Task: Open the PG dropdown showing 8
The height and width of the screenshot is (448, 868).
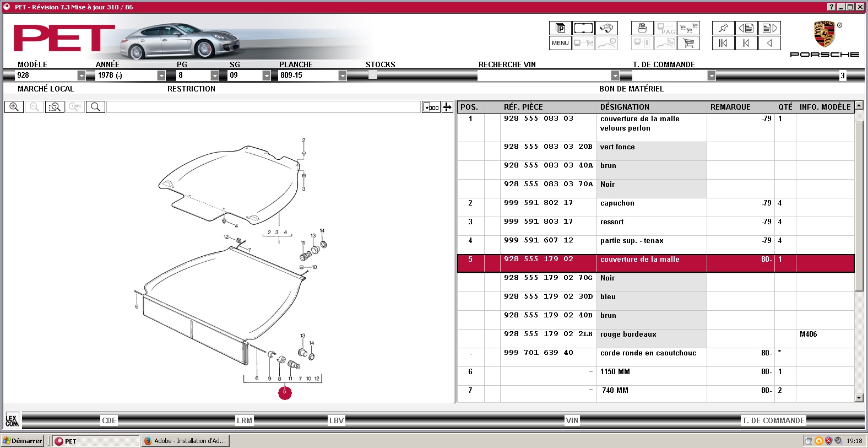Action: (215, 75)
